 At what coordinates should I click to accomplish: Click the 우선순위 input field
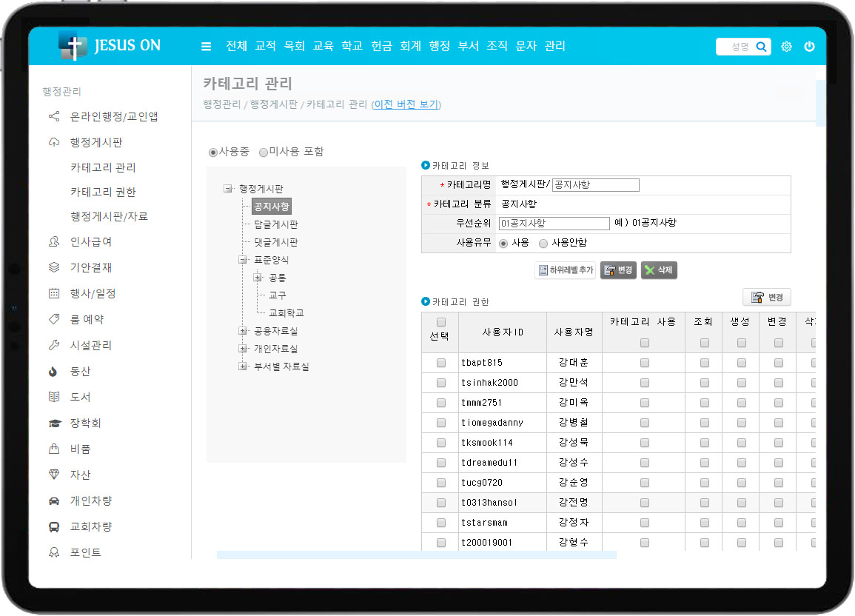pos(554,223)
